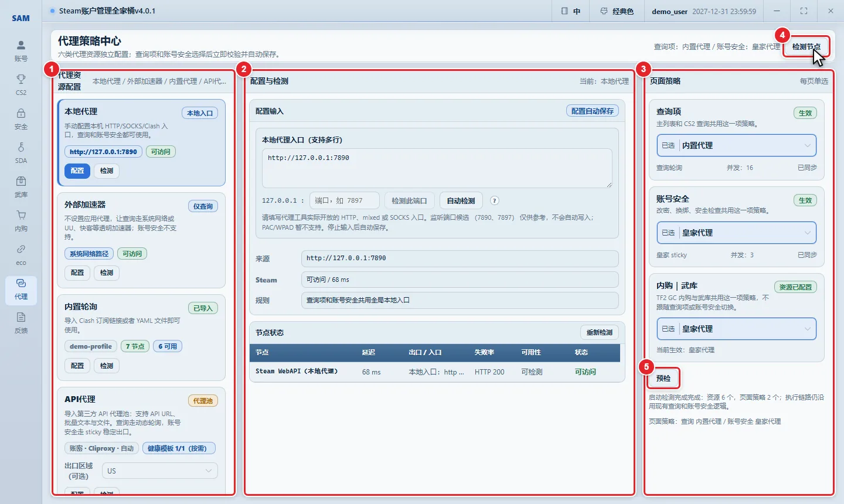Viewport: 844px width, 504px height.
Task: Click 配置 in the 外部加速器 card
Action: 77,273
